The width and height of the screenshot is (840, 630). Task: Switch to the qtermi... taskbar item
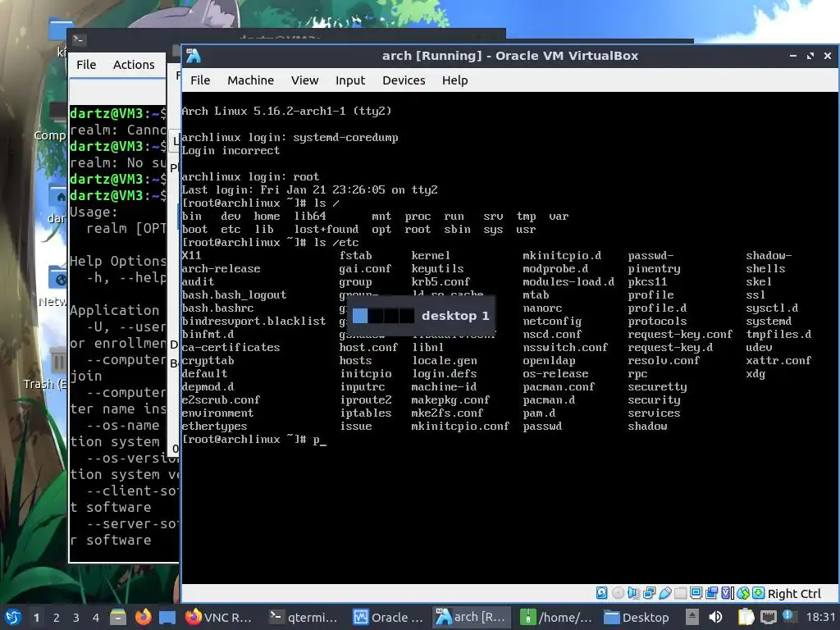click(304, 617)
